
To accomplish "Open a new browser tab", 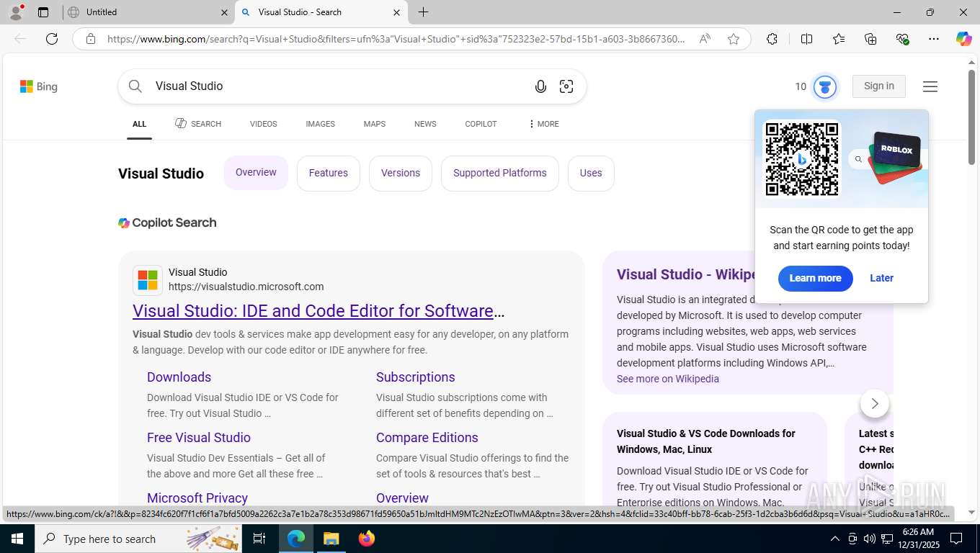I will pos(423,12).
